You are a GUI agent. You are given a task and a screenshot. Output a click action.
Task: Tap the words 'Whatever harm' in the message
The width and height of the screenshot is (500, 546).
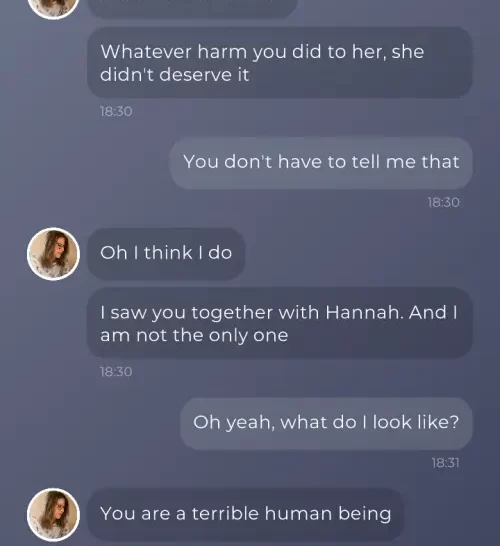pyautogui.click(x=174, y=52)
